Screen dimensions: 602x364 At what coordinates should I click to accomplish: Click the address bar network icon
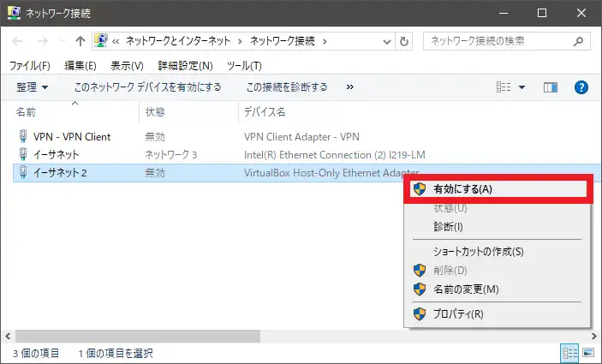point(100,41)
